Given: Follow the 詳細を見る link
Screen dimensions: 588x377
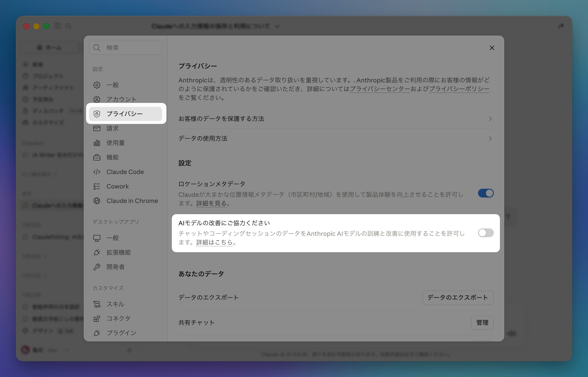Looking at the screenshot, I should click(x=211, y=203).
